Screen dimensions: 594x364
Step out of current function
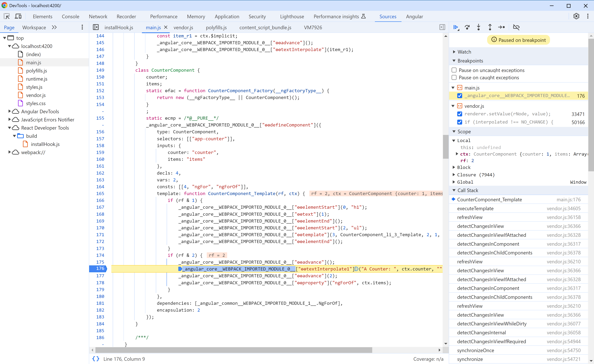click(490, 27)
